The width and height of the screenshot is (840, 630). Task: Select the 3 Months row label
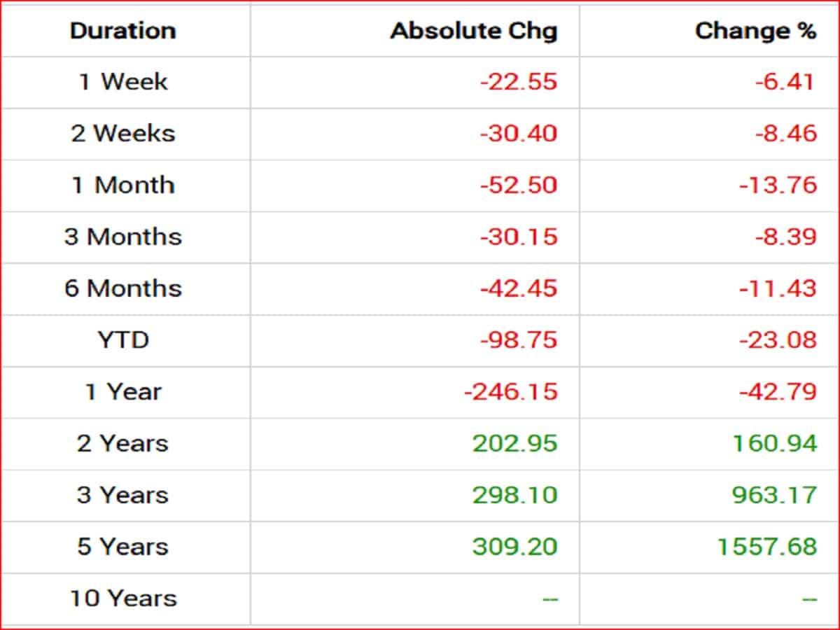[123, 237]
